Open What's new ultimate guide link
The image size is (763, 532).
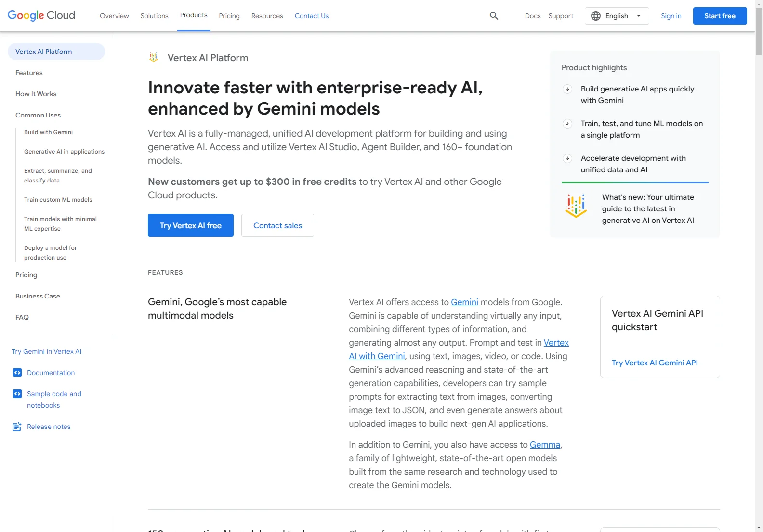[648, 208]
